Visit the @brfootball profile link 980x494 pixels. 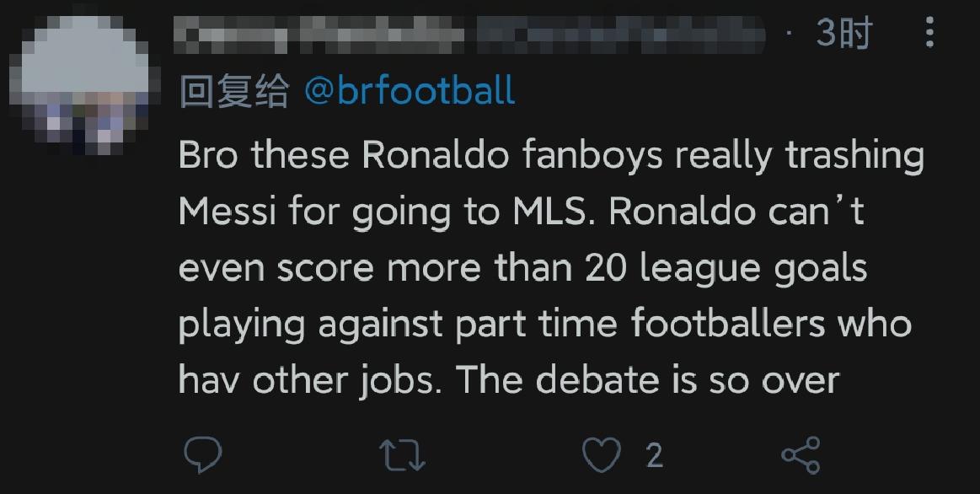click(409, 91)
